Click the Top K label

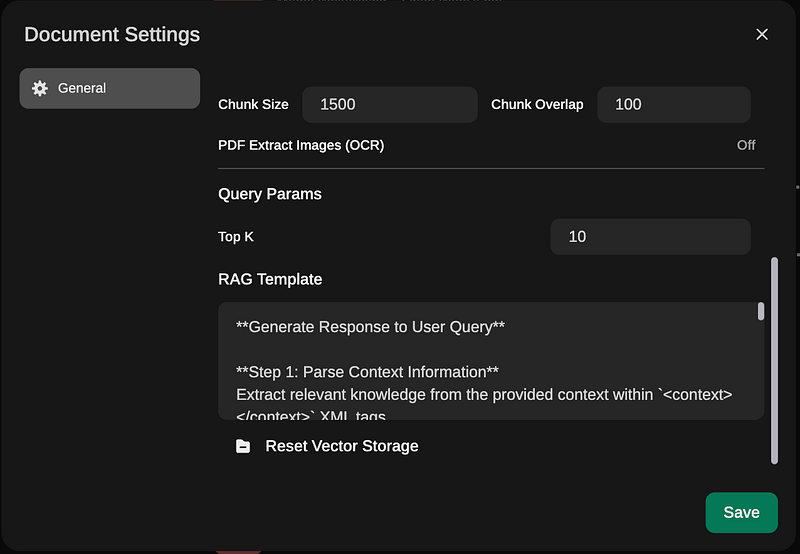[x=236, y=237]
